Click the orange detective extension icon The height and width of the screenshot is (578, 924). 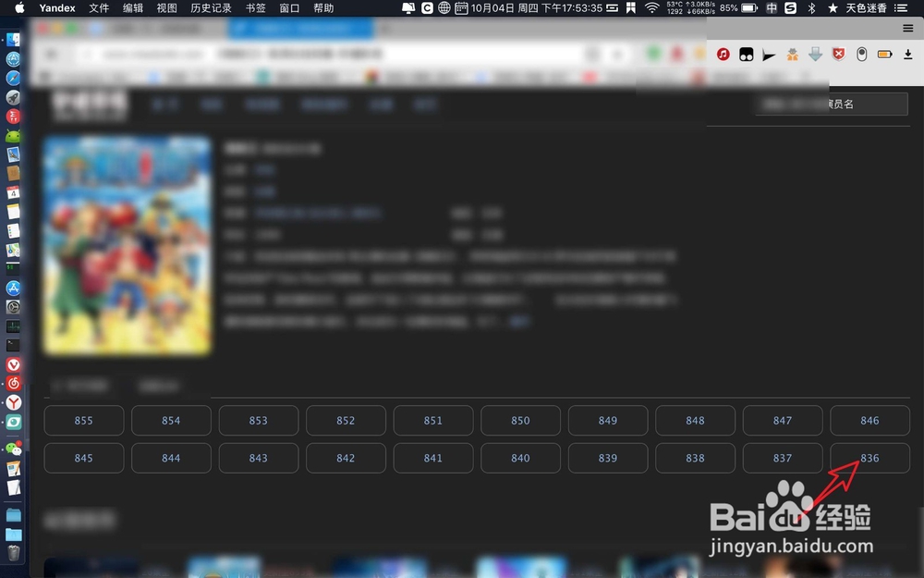pos(793,55)
